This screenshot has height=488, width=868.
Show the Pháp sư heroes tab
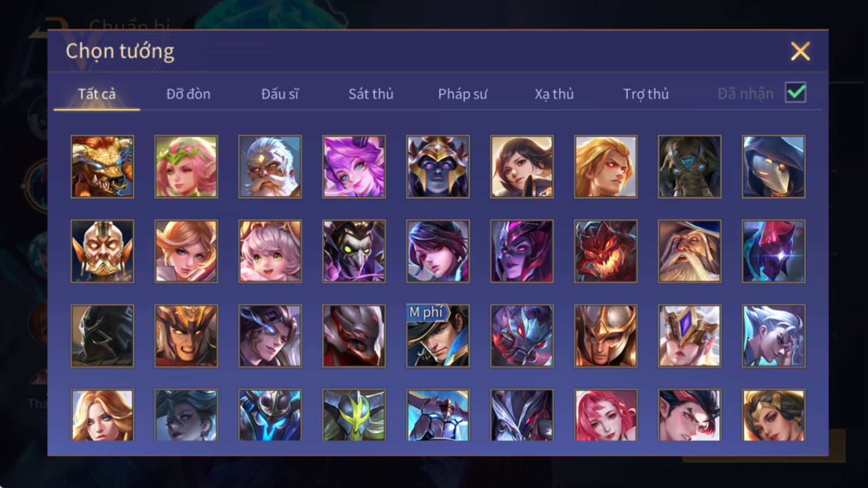point(463,94)
